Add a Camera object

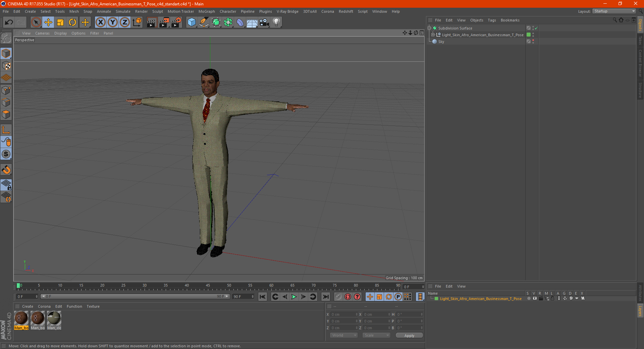click(264, 22)
